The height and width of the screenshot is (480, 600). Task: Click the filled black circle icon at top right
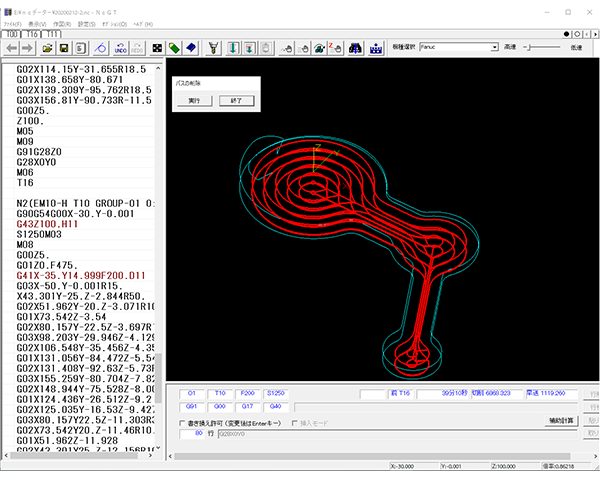(x=566, y=34)
